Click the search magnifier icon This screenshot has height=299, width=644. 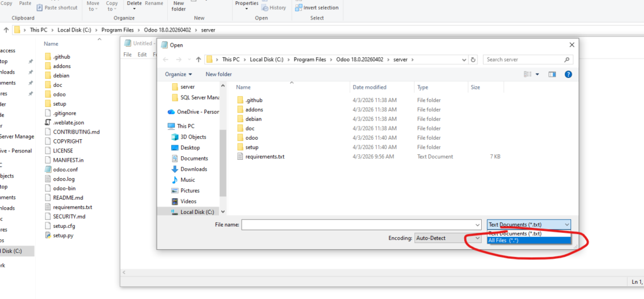point(568,59)
